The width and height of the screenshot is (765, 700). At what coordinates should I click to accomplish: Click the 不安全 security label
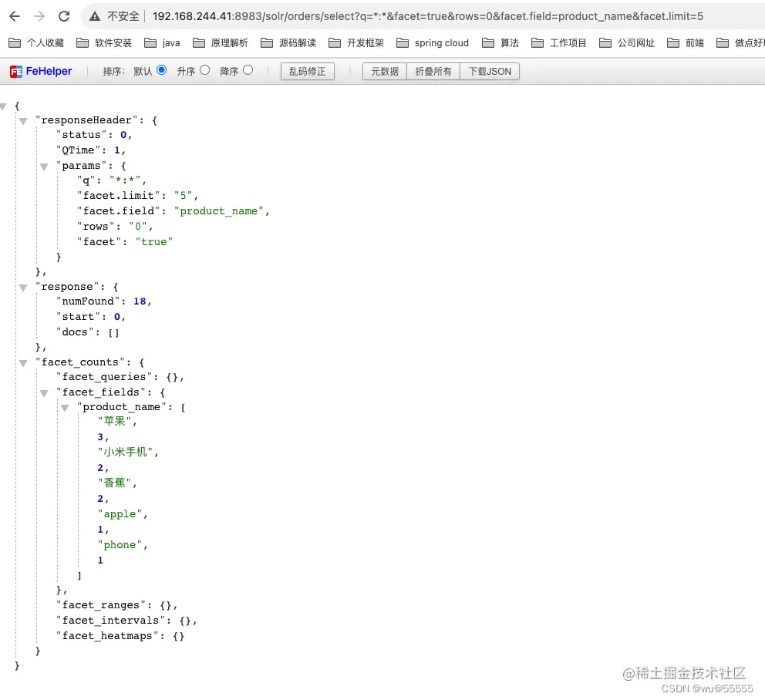[x=123, y=17]
